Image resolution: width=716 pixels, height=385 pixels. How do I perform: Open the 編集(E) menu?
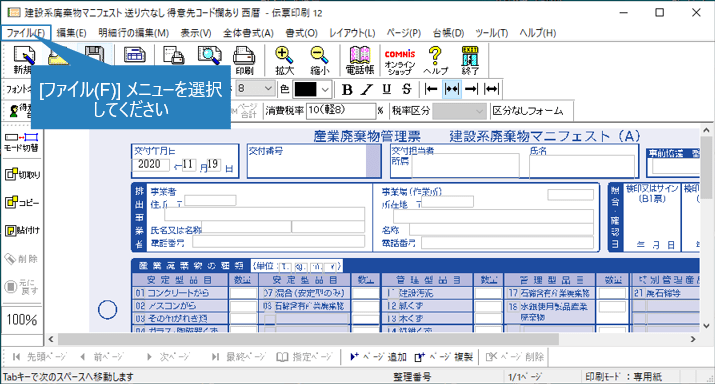(x=71, y=33)
